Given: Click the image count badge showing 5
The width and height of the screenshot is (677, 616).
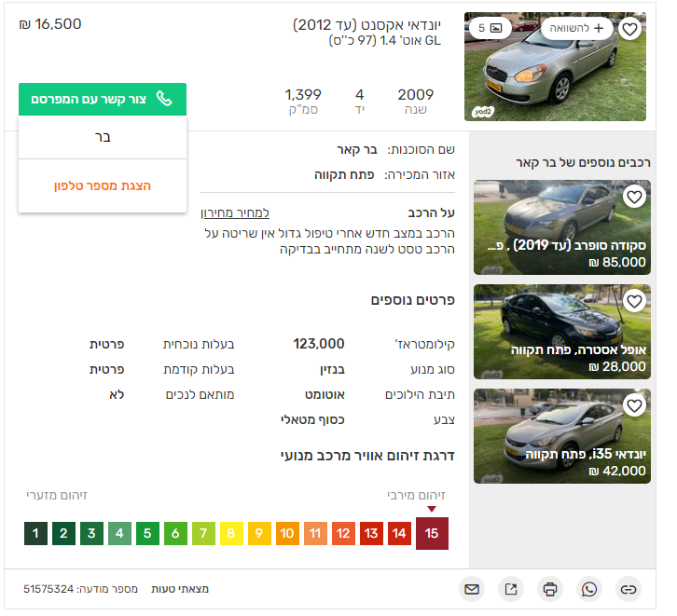Looking at the screenshot, I should (490, 28).
